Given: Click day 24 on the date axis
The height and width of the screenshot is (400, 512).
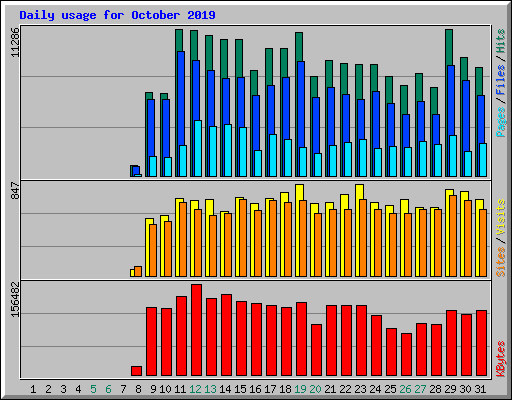Looking at the screenshot, I should tap(375, 389).
